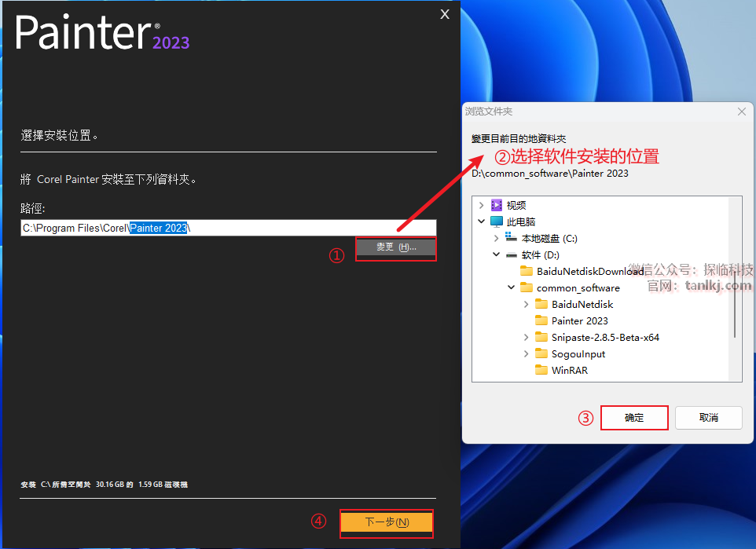This screenshot has width=756, height=549.
Task: Click the BaiduNetdisk folder icon
Action: click(541, 304)
